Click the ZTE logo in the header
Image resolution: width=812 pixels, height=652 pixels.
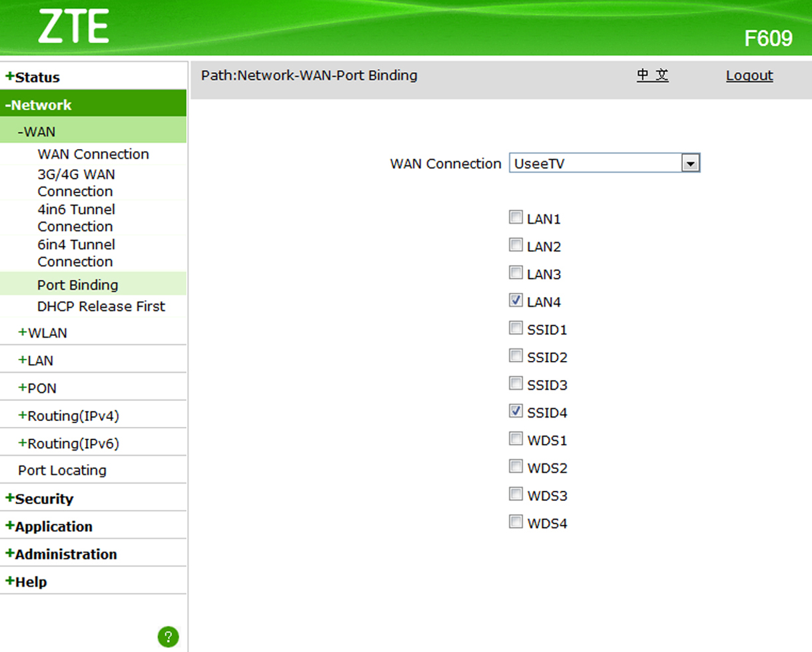pyautogui.click(x=73, y=27)
